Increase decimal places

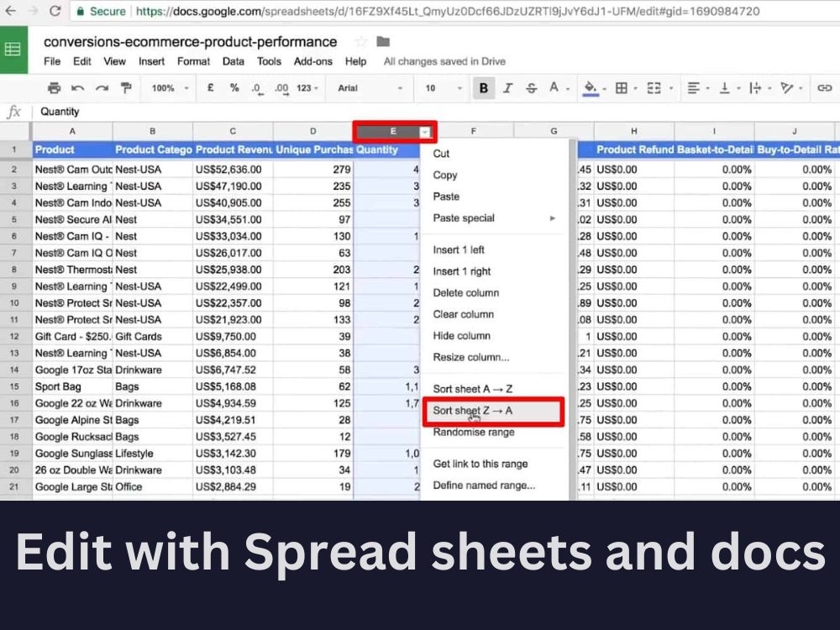tap(281, 88)
